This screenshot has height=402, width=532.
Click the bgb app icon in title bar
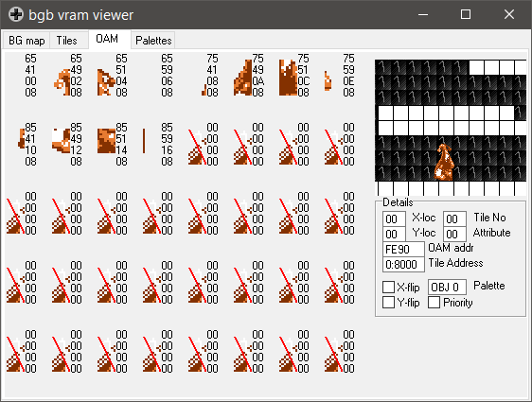click(16, 14)
